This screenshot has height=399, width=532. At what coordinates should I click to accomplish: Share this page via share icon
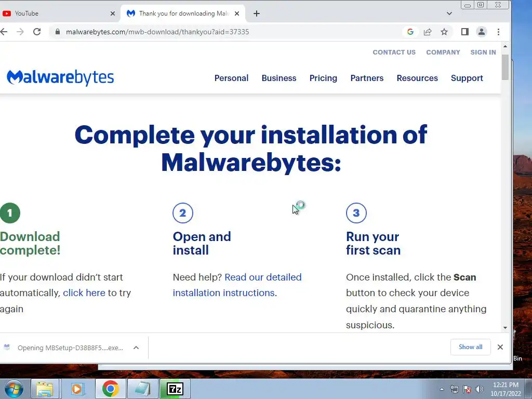pyautogui.click(x=428, y=32)
